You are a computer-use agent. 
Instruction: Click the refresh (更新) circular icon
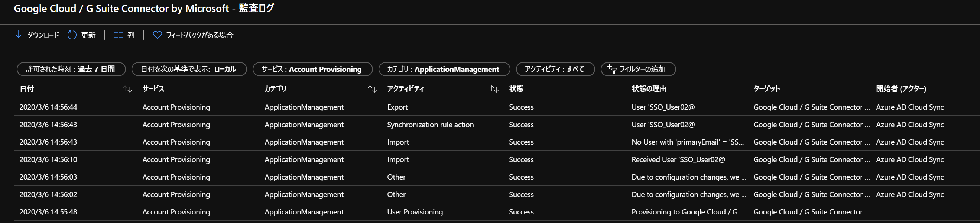[72, 35]
